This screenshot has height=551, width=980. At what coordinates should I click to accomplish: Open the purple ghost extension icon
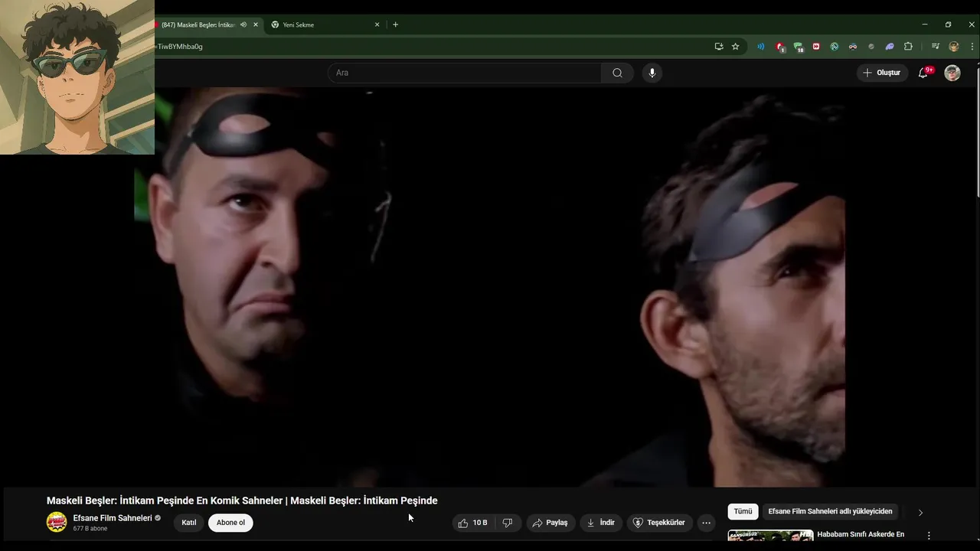pyautogui.click(x=890, y=47)
